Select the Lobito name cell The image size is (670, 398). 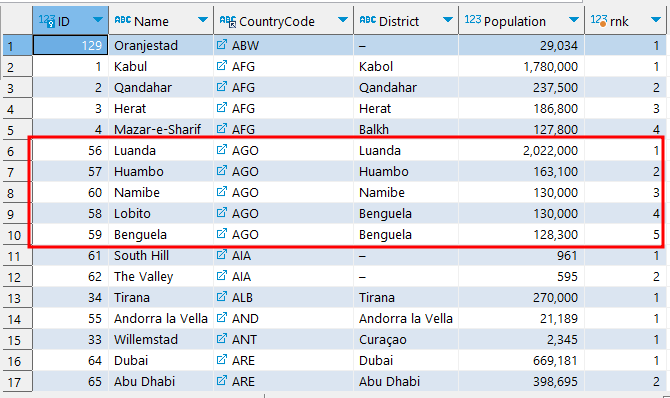tap(161, 213)
